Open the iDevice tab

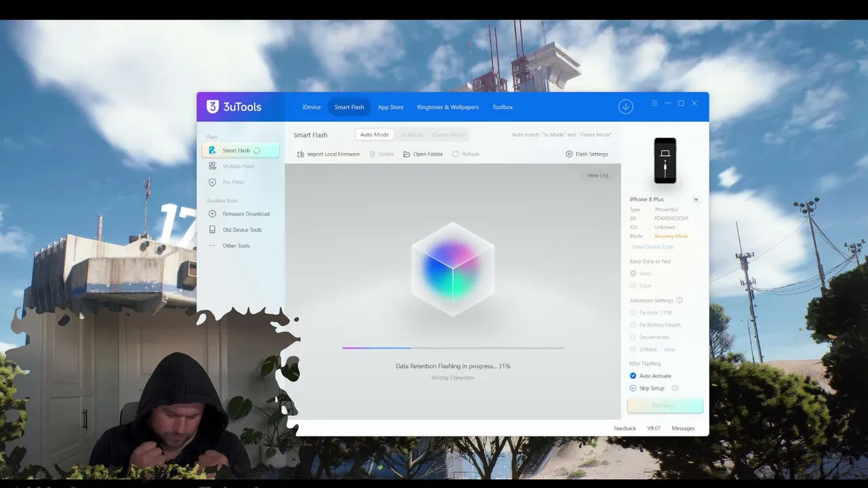[311, 107]
